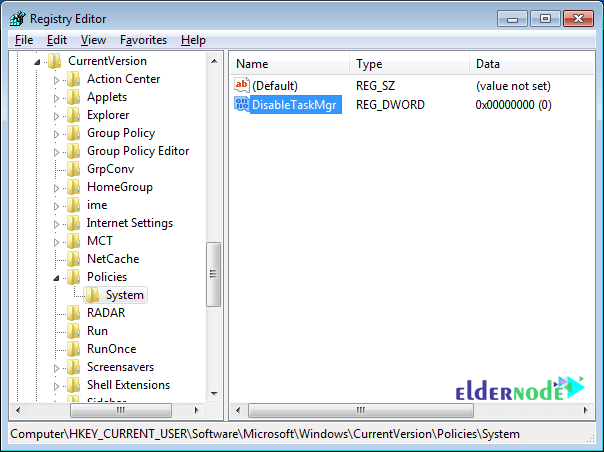Click the tree pane scroll down arrow
The width and height of the screenshot is (604, 452).
214,393
